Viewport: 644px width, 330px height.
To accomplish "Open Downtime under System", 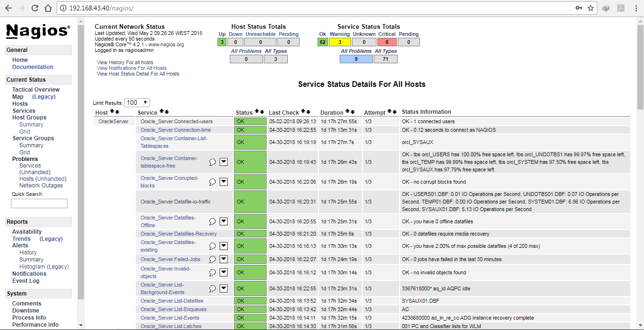I will (x=25, y=311).
